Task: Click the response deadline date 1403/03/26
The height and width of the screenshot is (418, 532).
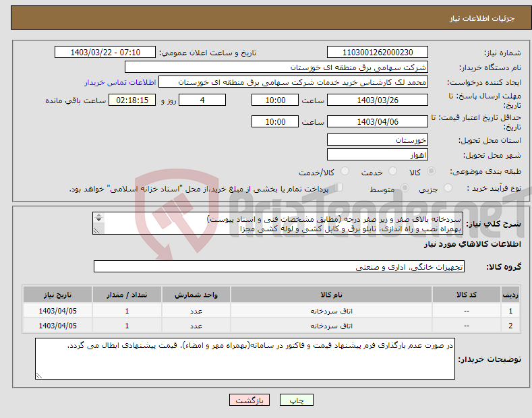Action: pos(378,100)
